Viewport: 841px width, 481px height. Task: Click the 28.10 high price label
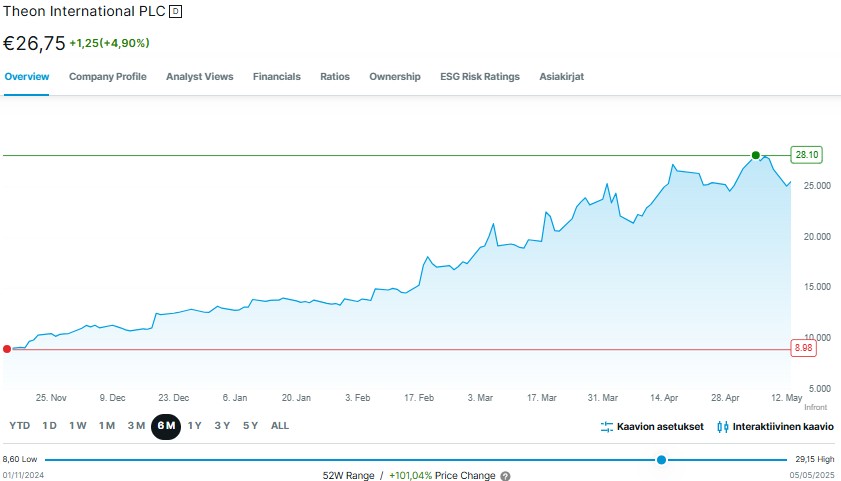tap(807, 155)
